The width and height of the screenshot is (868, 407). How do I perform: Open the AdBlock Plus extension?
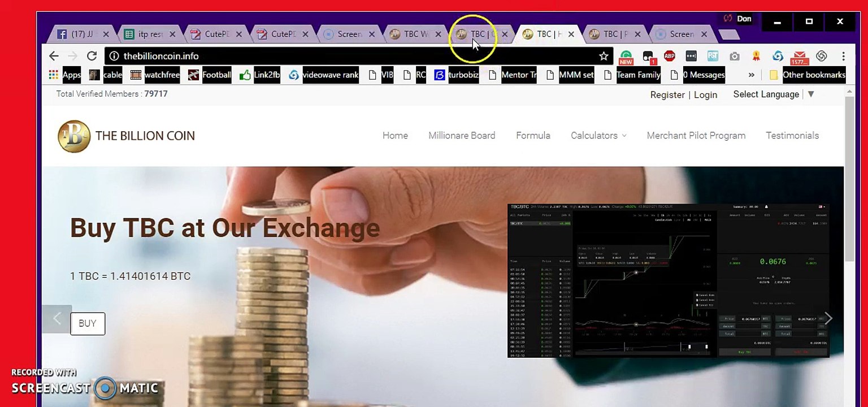point(669,56)
